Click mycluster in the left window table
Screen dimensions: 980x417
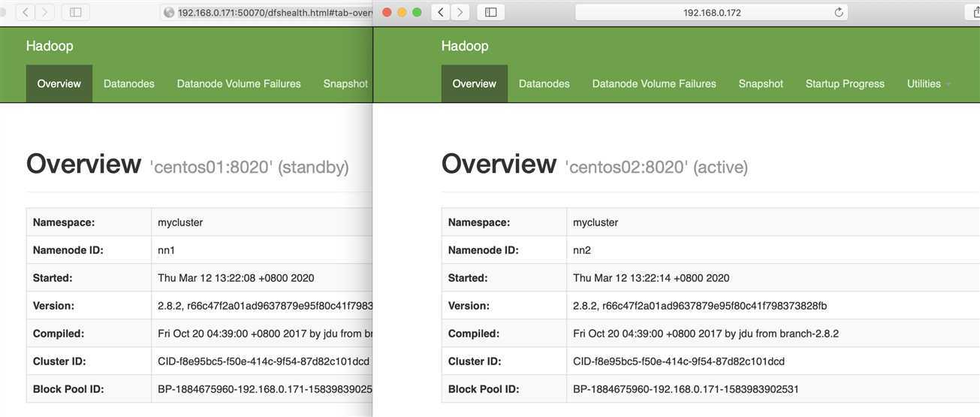[180, 222]
